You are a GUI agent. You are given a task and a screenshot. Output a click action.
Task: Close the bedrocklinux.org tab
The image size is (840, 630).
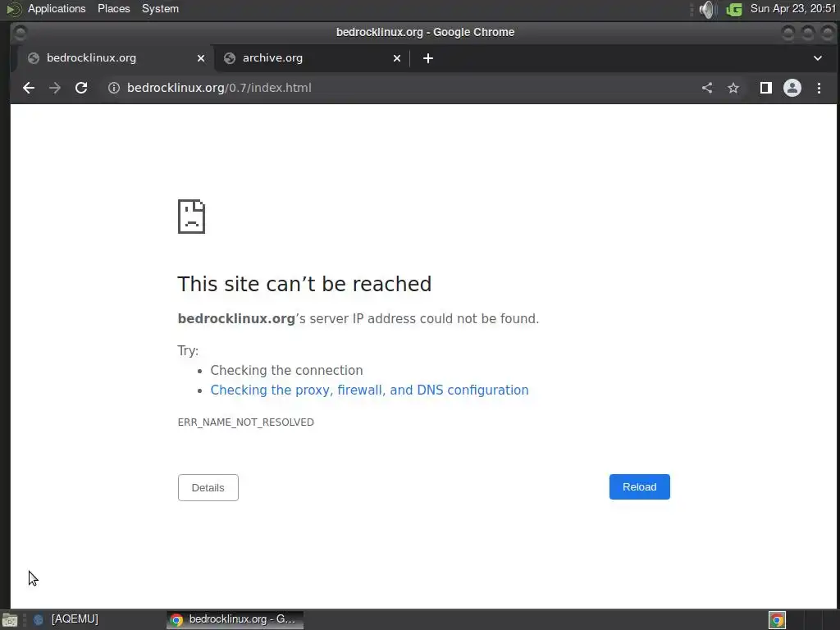(201, 58)
